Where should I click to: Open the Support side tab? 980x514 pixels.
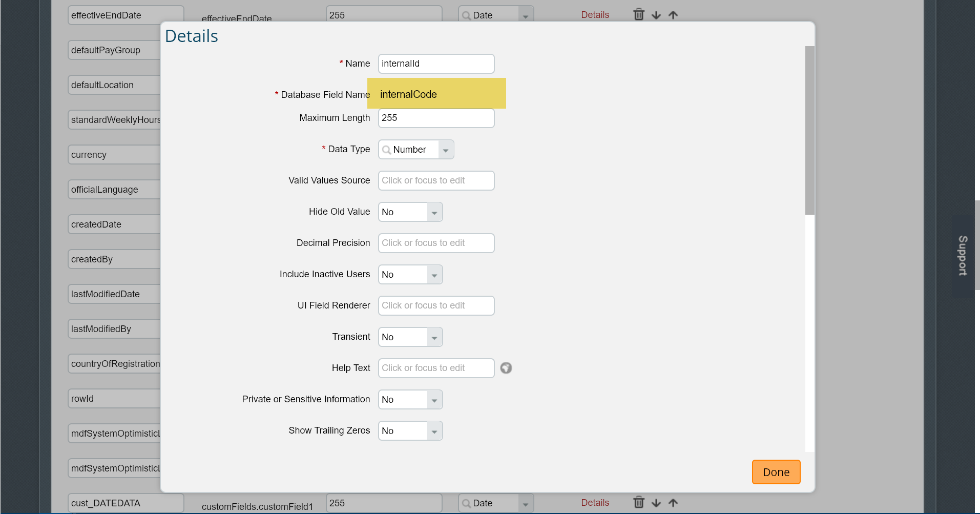click(x=963, y=255)
